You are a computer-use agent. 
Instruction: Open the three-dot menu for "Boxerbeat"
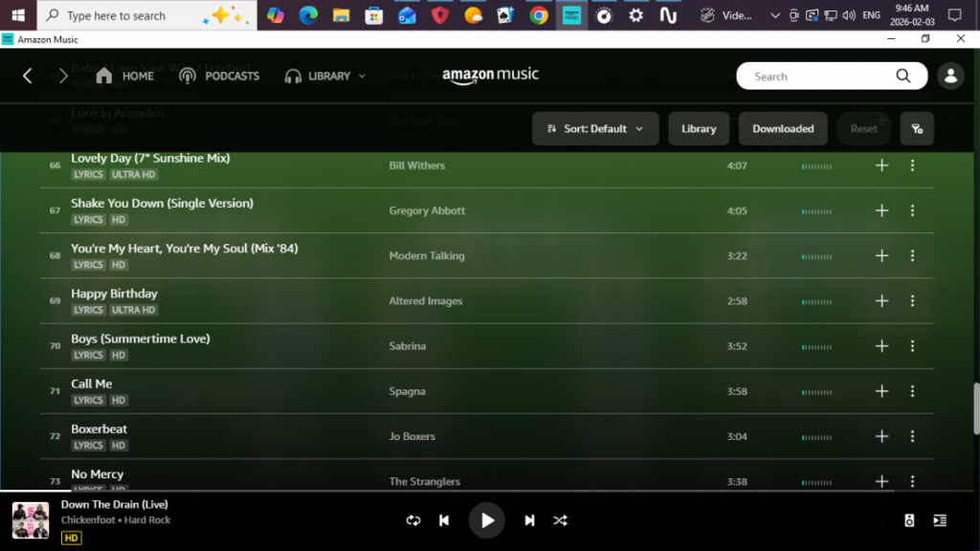point(912,436)
